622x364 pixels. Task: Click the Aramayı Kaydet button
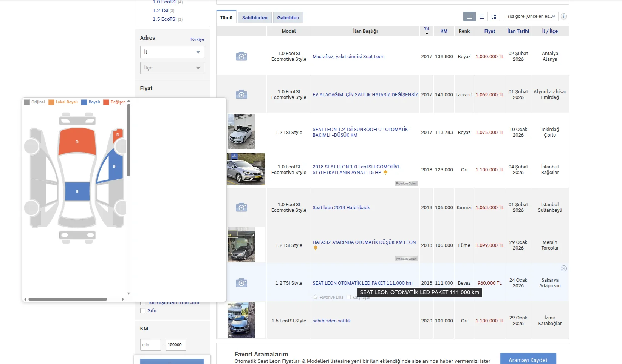point(528,359)
